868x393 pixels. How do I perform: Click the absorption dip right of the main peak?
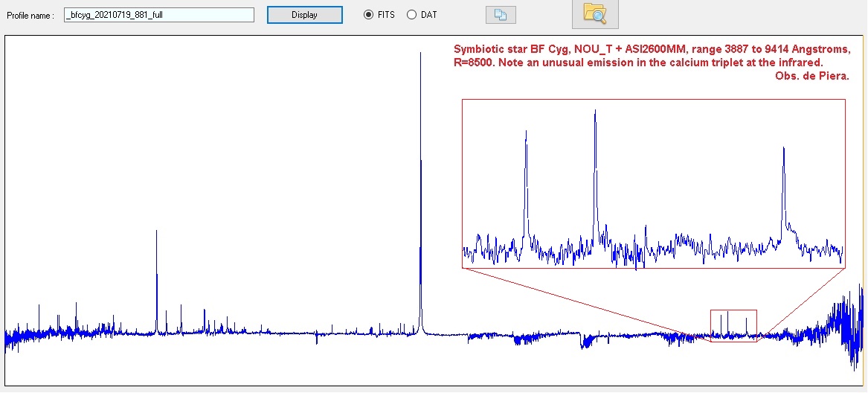[x=584, y=342]
